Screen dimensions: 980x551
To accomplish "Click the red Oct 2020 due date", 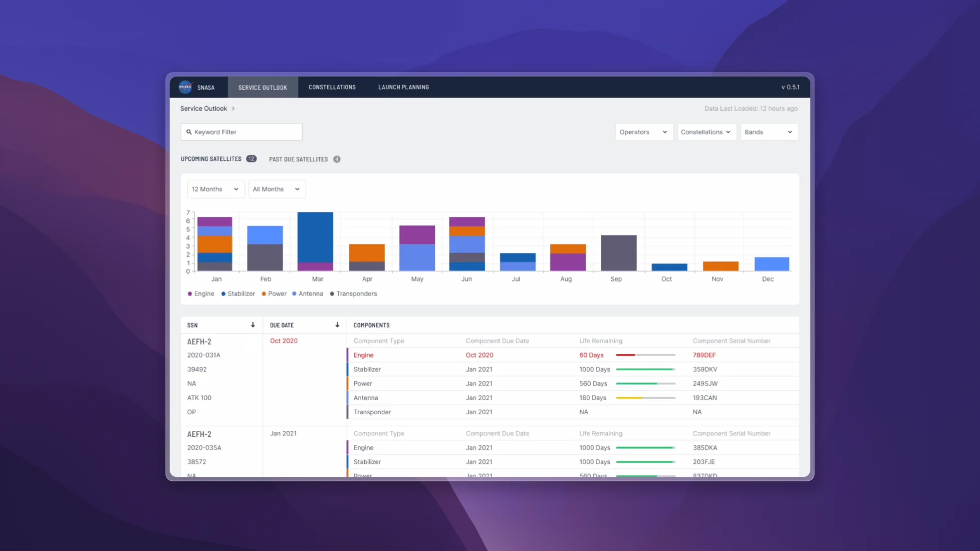I will [284, 341].
